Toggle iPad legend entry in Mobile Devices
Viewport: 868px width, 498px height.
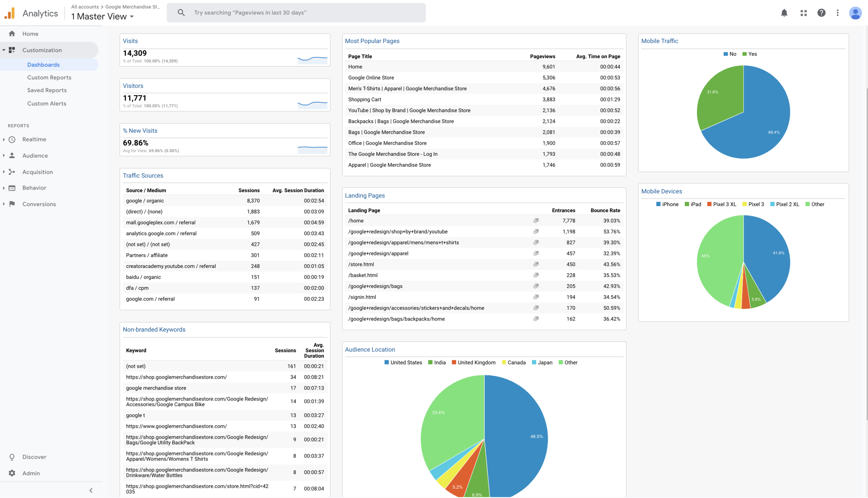click(x=692, y=204)
